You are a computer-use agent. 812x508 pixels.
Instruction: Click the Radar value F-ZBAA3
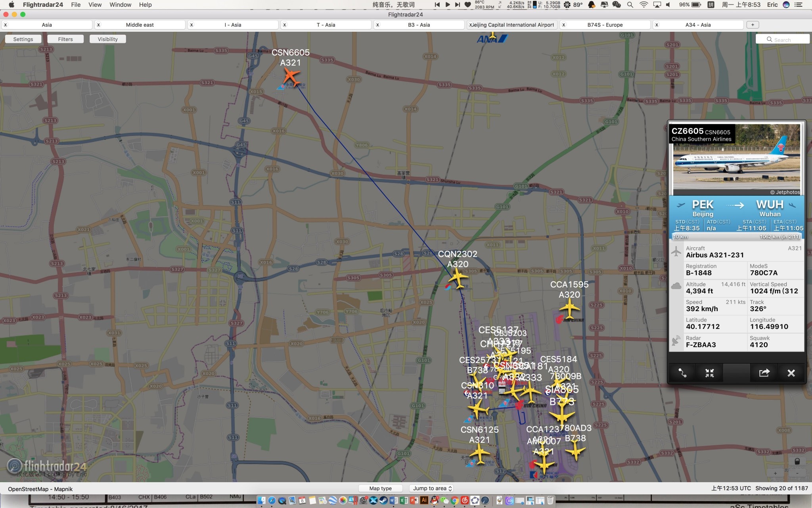[701, 345]
